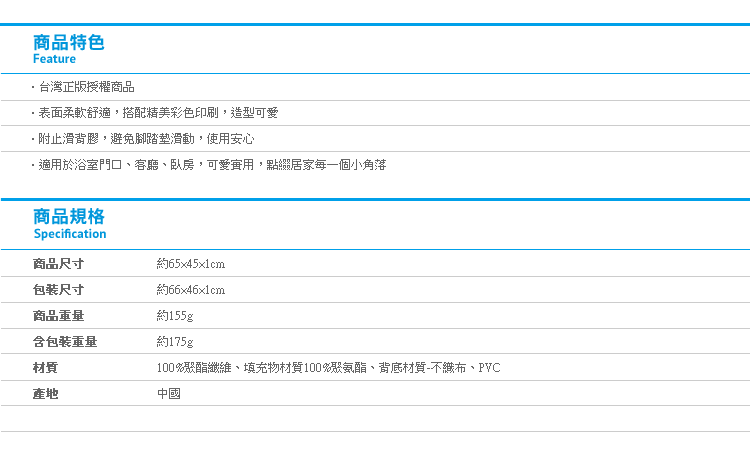The height and width of the screenshot is (476, 750).
Task: Click the 約66×46×1cm package value
Action: pos(190,290)
